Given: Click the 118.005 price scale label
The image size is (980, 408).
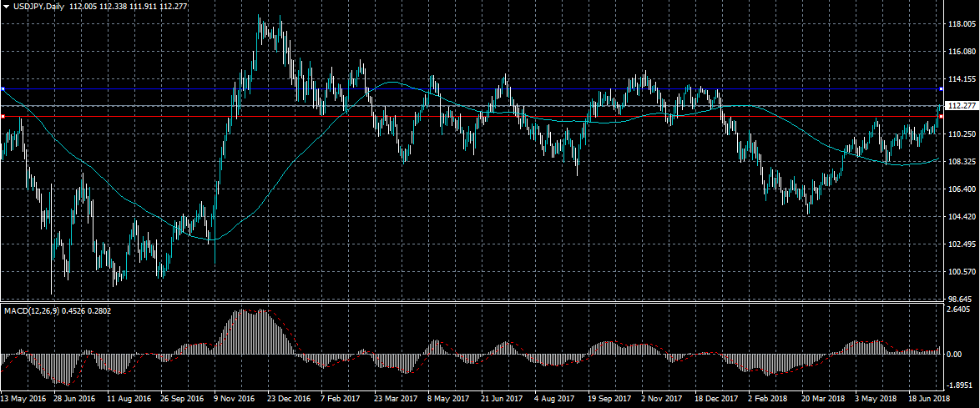Looking at the screenshot, I should [962, 24].
